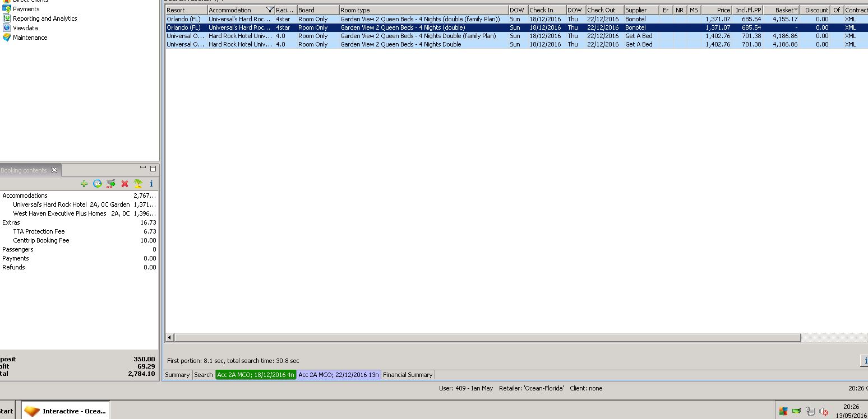Viewport: 868px width, 419px height.
Task: Sort by the Discount column header
Action: pyautogui.click(x=815, y=10)
